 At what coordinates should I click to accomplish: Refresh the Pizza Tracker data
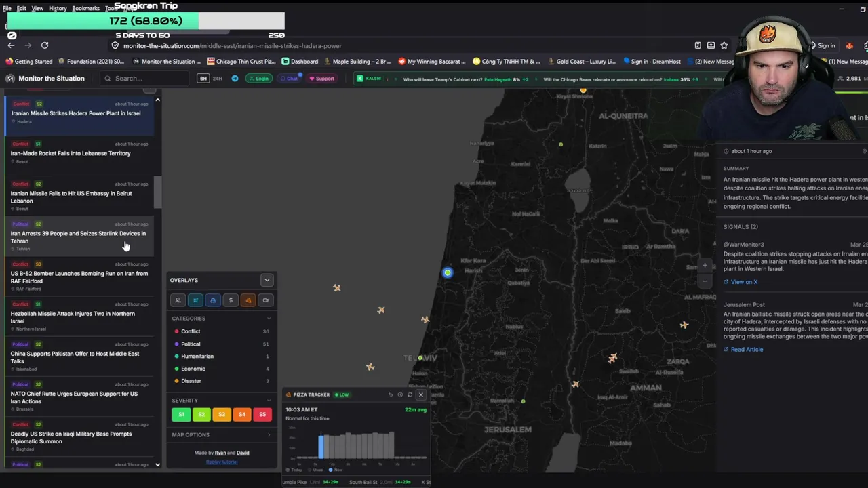pos(410,394)
